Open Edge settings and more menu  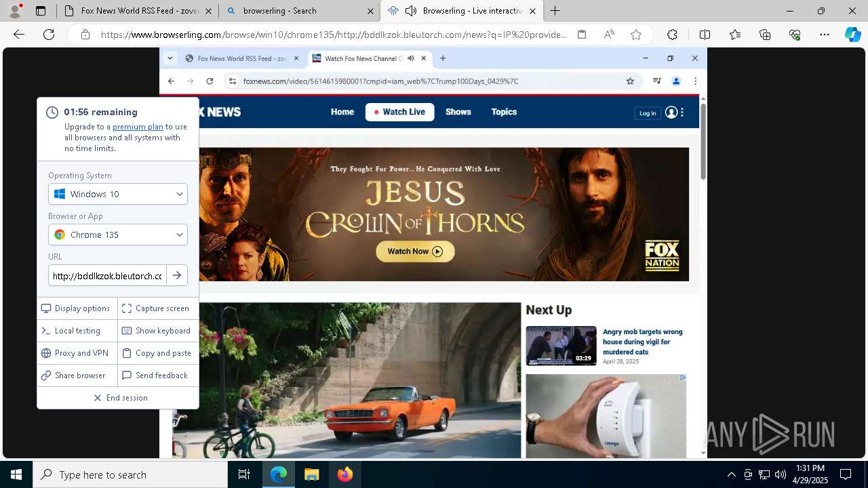[x=825, y=35]
